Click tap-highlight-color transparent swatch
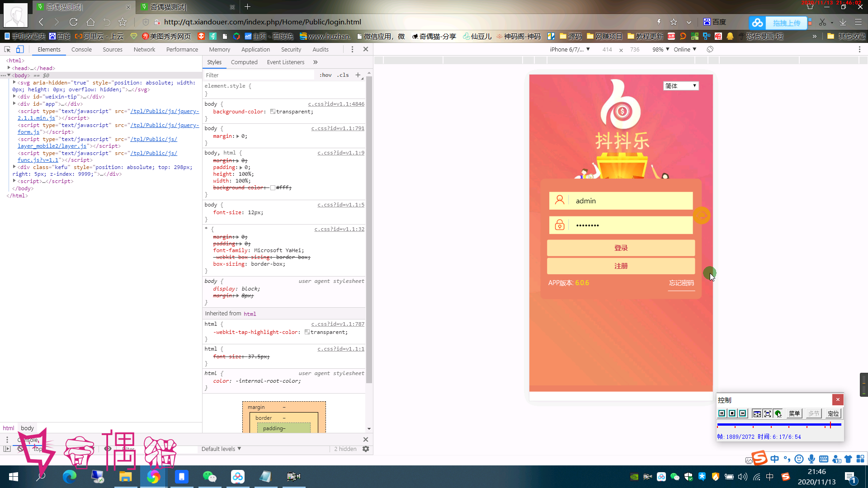Viewport: 868px width, 488px height. pos(307,332)
